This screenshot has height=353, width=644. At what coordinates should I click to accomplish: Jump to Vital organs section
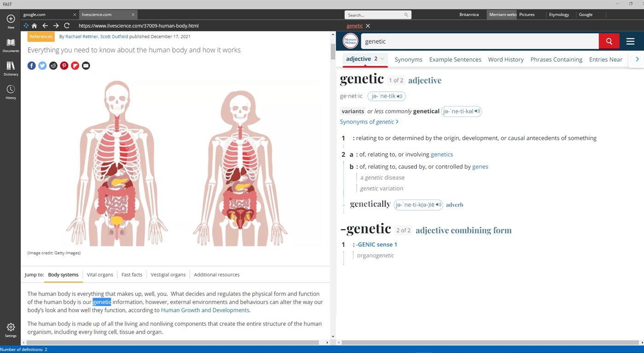pos(100,275)
